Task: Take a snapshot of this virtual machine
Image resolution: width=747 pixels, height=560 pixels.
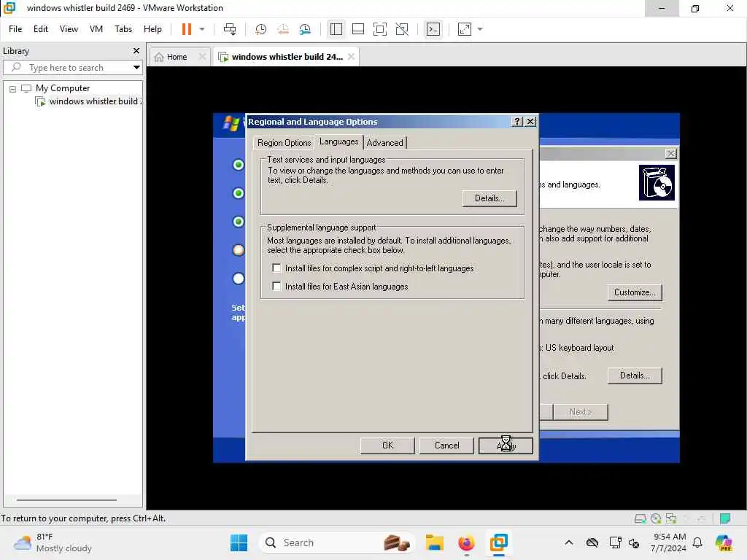Action: [260, 29]
